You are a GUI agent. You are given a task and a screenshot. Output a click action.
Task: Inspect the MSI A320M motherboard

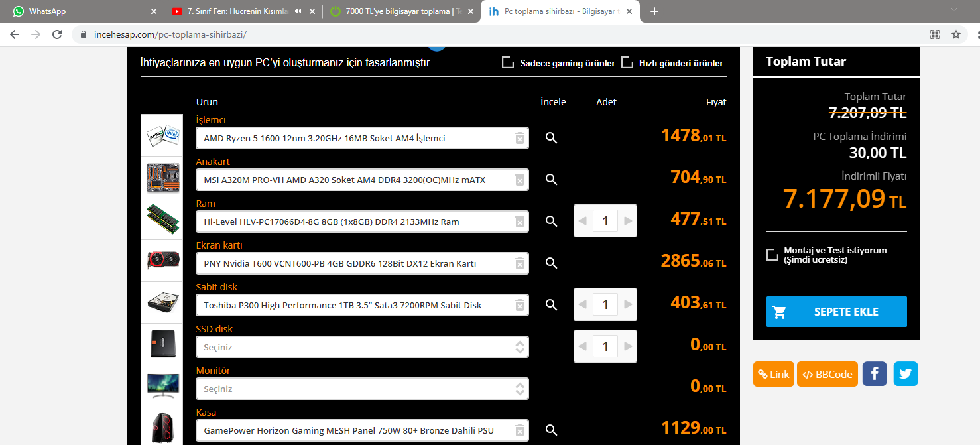point(551,180)
